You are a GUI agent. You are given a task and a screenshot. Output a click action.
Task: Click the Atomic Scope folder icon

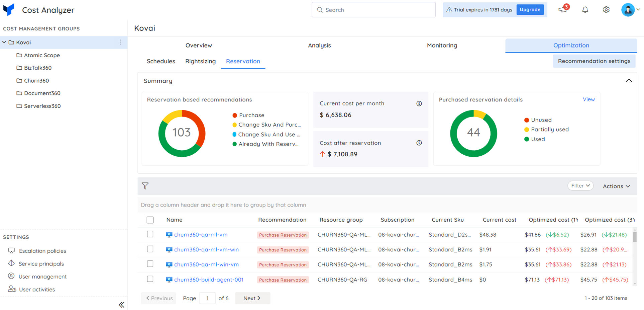pyautogui.click(x=19, y=55)
